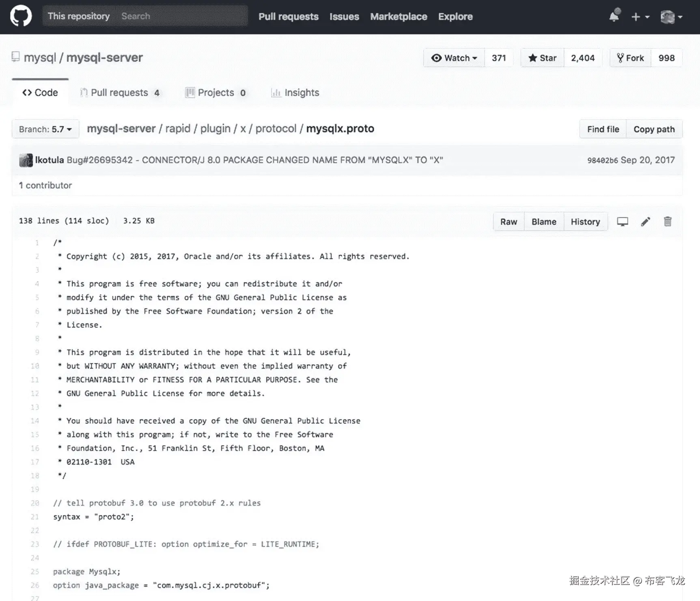Viewport: 700px width, 601px height.
Task: Click the PROTOBUF_LITE ifdef comment line
Action: point(186,544)
